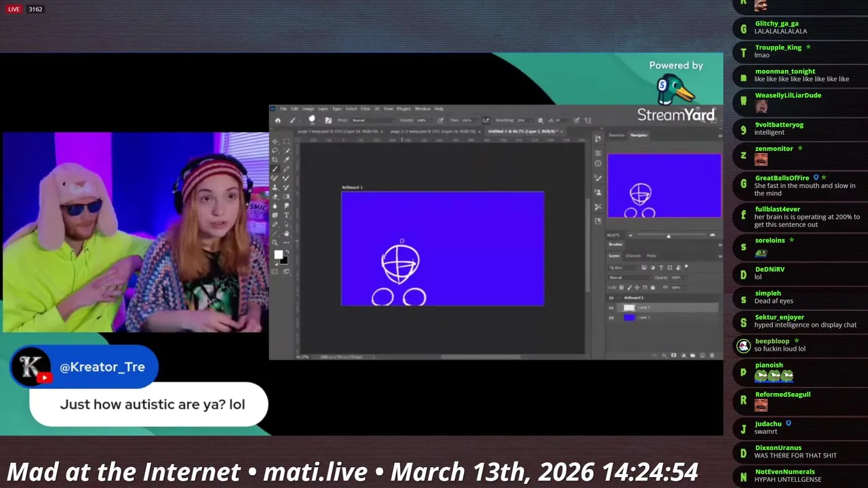Open the Brush Settings panel toggle icon
868x488 pixels.
click(328, 120)
